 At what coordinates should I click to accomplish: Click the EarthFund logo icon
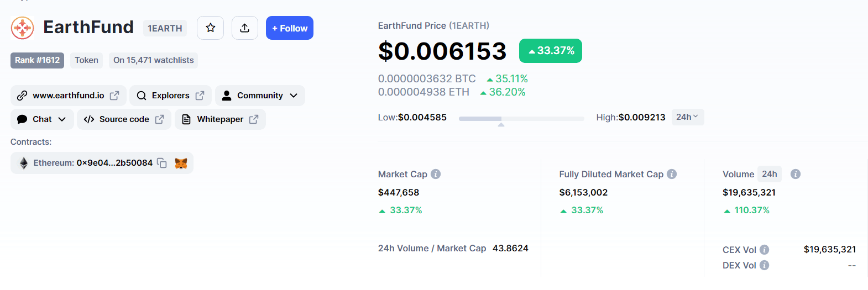click(23, 28)
